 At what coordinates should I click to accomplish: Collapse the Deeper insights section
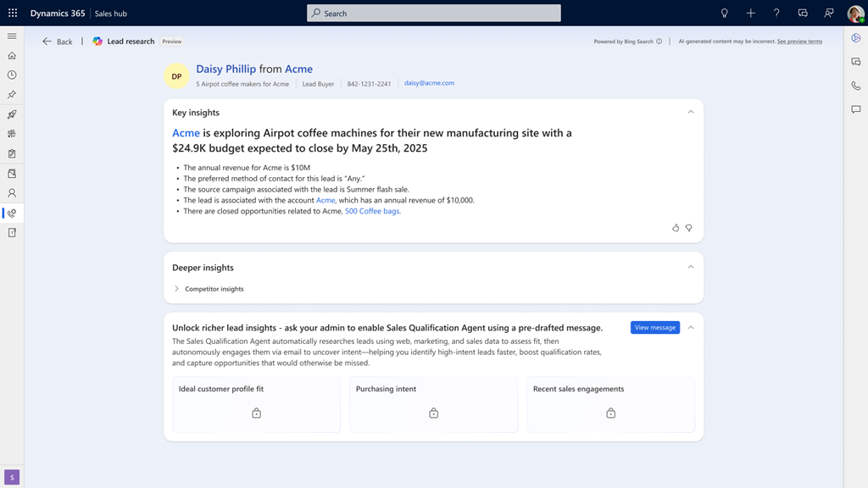pyautogui.click(x=689, y=267)
